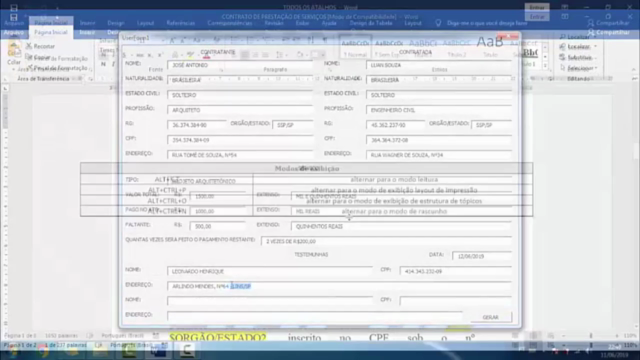Click the Recortar (cut) scissors icon

coord(29,46)
